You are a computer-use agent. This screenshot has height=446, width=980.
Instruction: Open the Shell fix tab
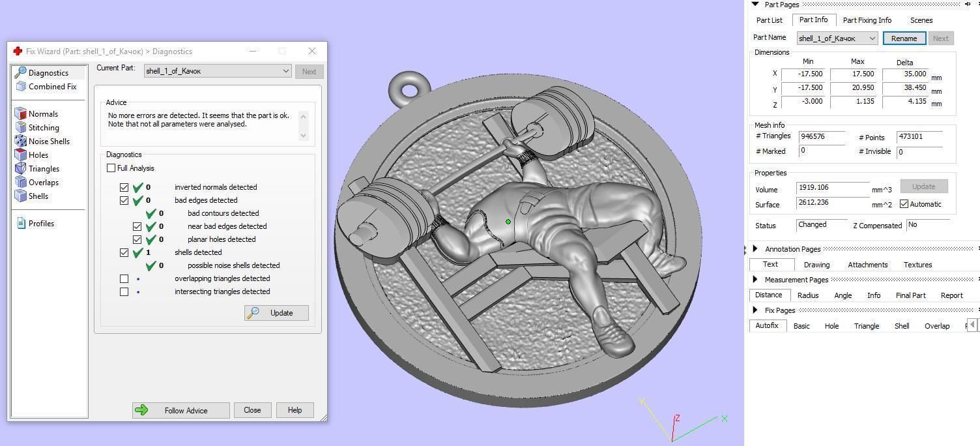[x=901, y=326]
